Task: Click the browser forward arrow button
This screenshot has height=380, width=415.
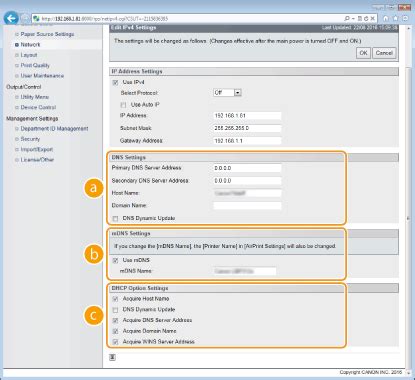Action: [x=24, y=18]
